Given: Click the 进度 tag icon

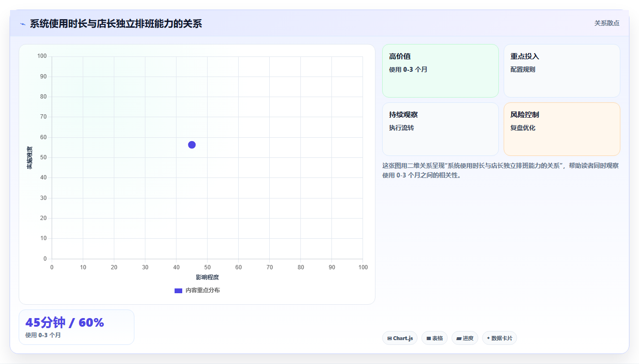Looking at the screenshot, I should 459,339.
